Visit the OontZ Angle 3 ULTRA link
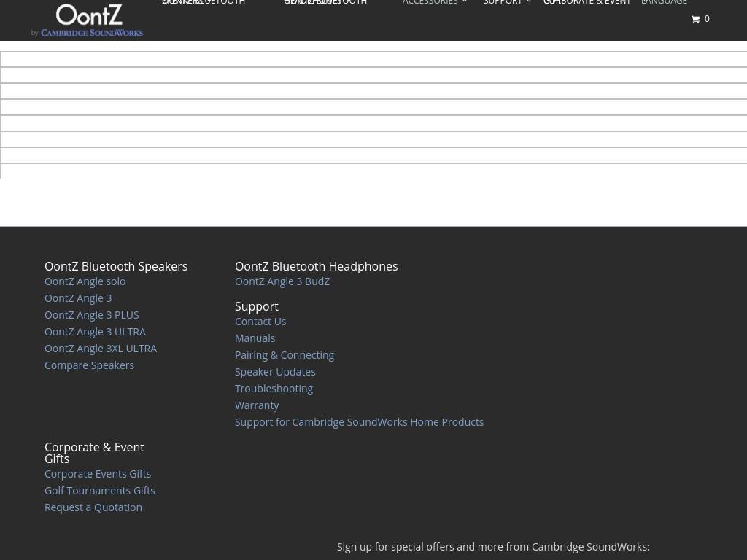The width and height of the screenshot is (747, 560). 95,332
